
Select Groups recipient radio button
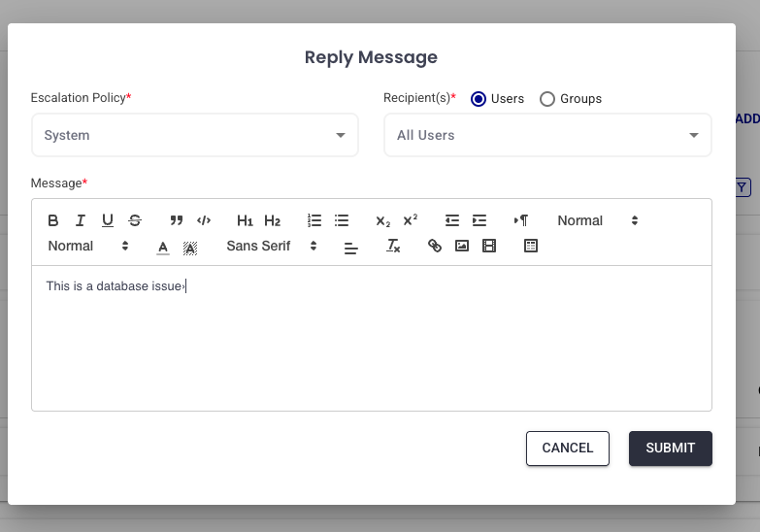pos(547,99)
